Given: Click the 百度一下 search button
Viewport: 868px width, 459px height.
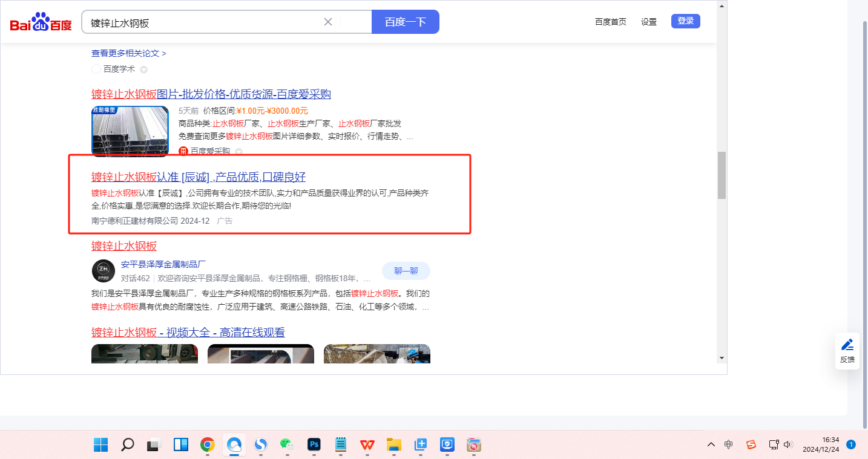Looking at the screenshot, I should [406, 22].
